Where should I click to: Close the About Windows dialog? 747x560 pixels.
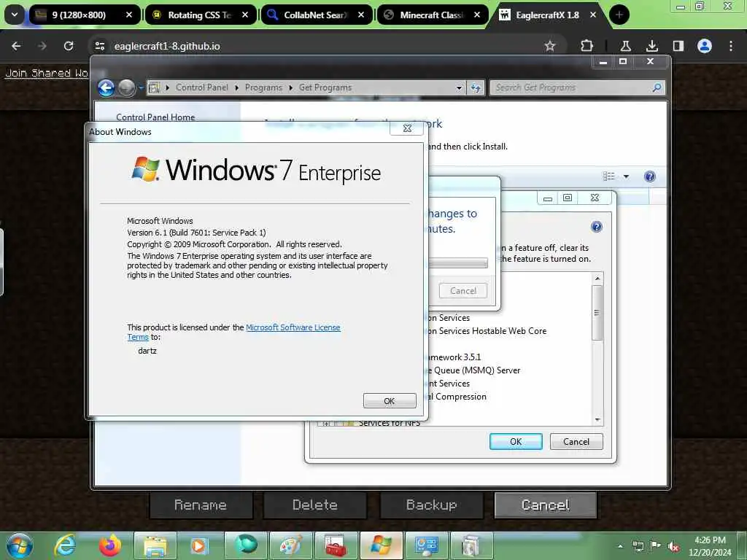407,128
